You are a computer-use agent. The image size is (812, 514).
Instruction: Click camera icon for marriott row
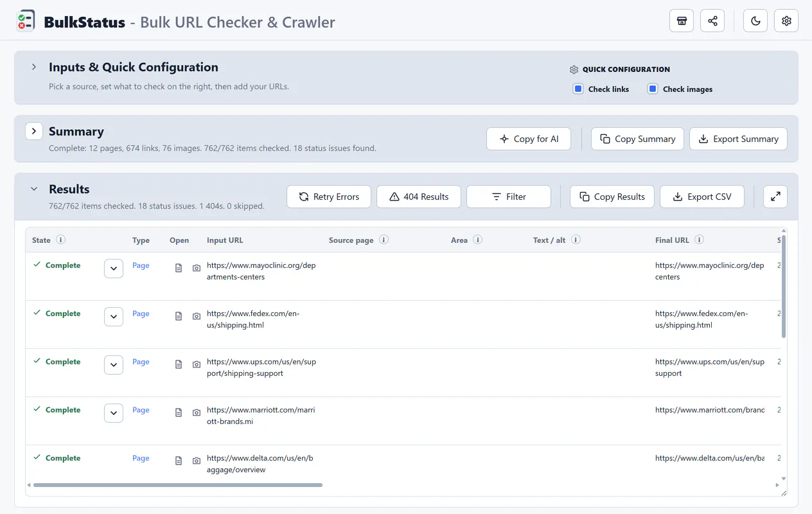tap(197, 412)
